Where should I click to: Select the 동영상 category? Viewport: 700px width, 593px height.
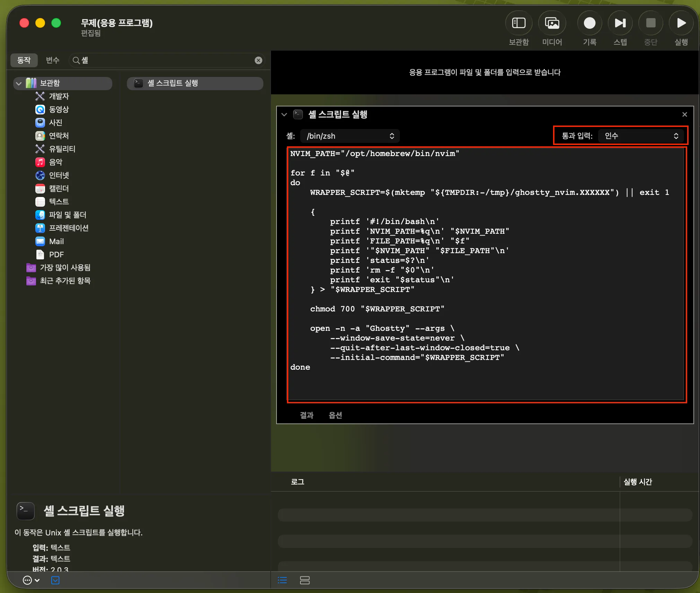(x=52, y=109)
